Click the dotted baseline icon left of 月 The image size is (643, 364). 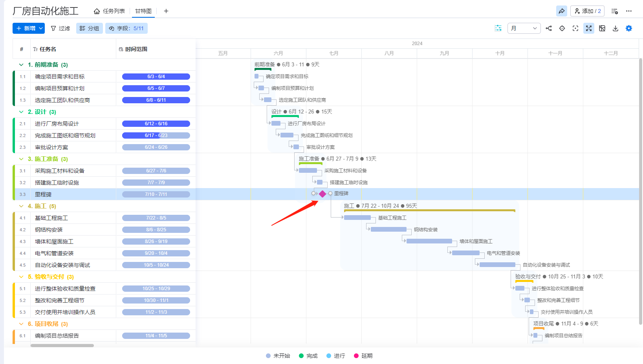(498, 28)
